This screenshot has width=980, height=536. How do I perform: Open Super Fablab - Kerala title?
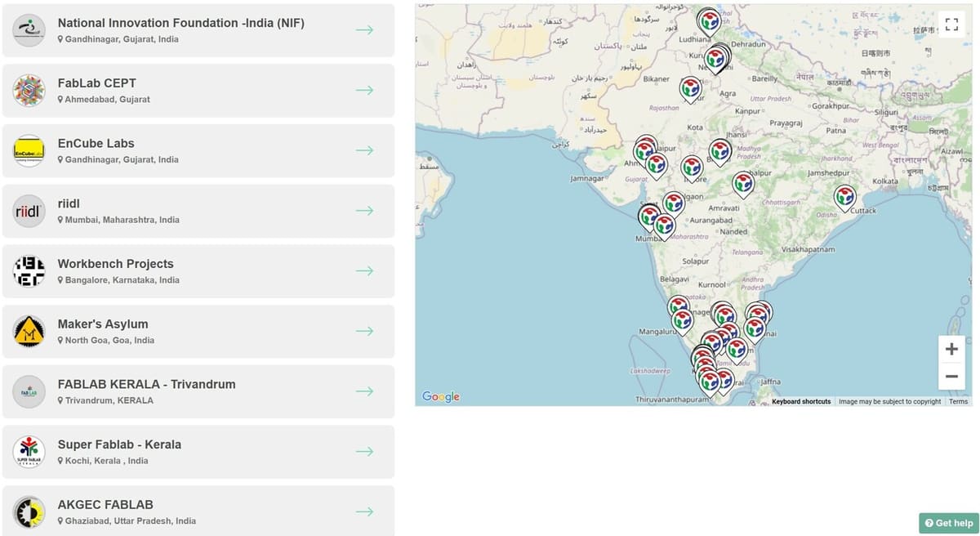[119, 444]
